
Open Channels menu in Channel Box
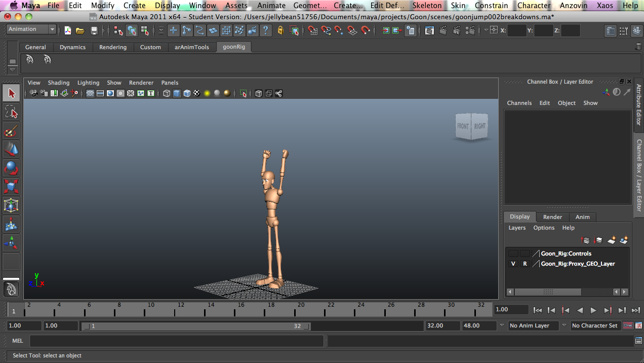click(519, 103)
